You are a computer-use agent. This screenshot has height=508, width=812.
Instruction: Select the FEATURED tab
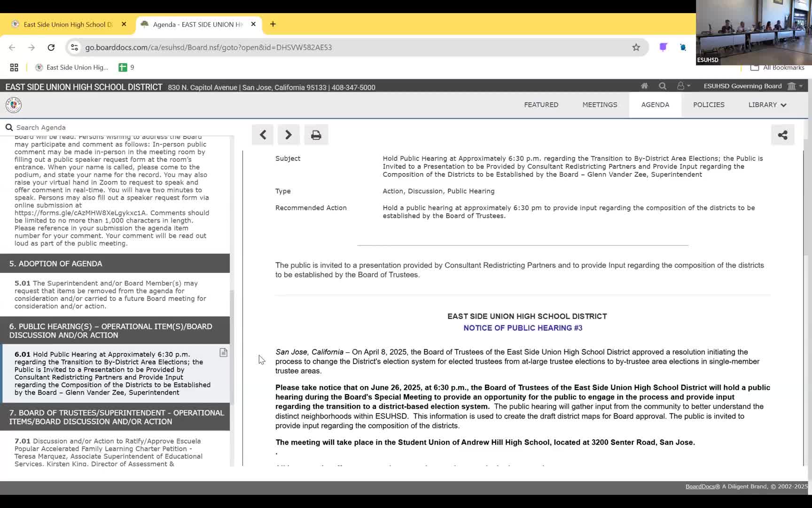541,105
